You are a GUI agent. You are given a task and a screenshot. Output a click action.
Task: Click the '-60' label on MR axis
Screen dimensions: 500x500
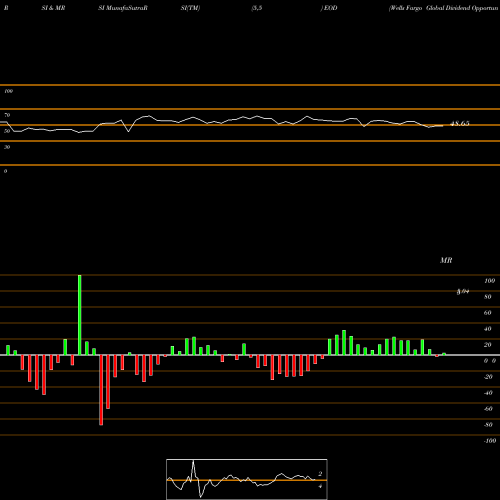click(488, 409)
